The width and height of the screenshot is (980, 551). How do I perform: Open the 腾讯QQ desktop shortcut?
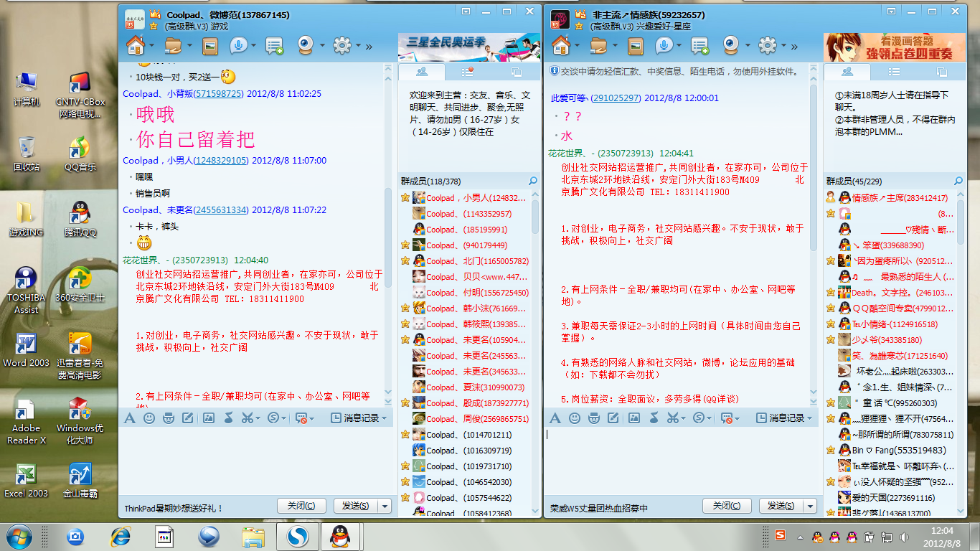(80, 219)
